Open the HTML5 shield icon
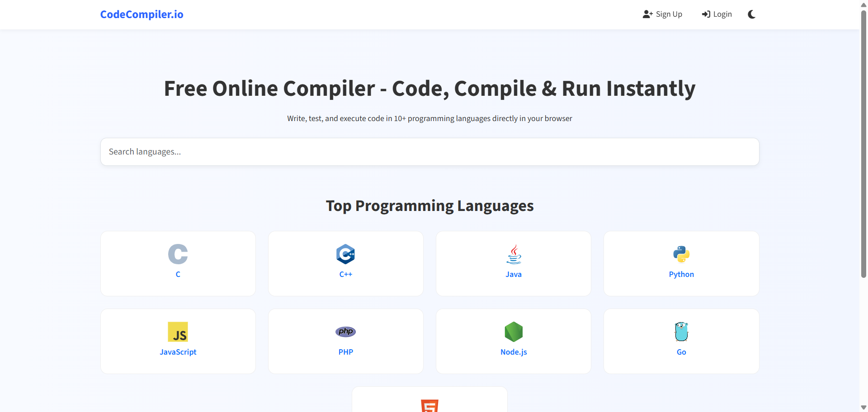This screenshot has width=868, height=412. (429, 406)
